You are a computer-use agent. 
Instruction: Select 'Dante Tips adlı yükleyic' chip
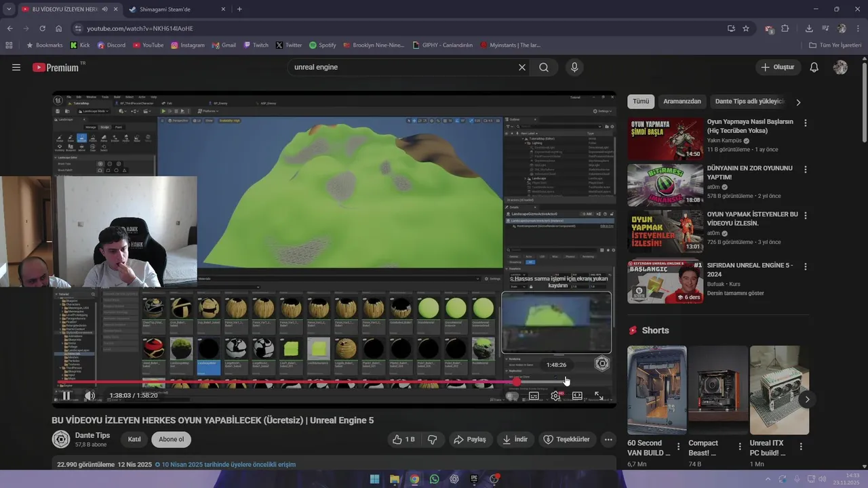[x=749, y=101]
